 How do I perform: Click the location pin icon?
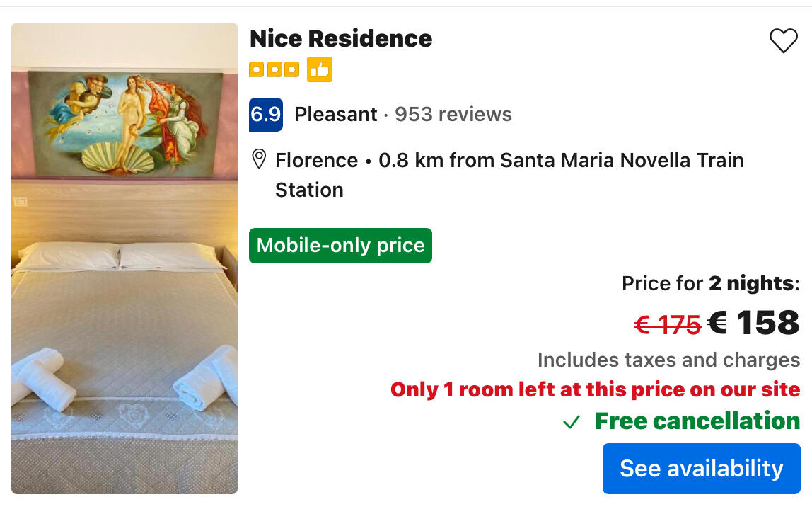[x=259, y=159]
